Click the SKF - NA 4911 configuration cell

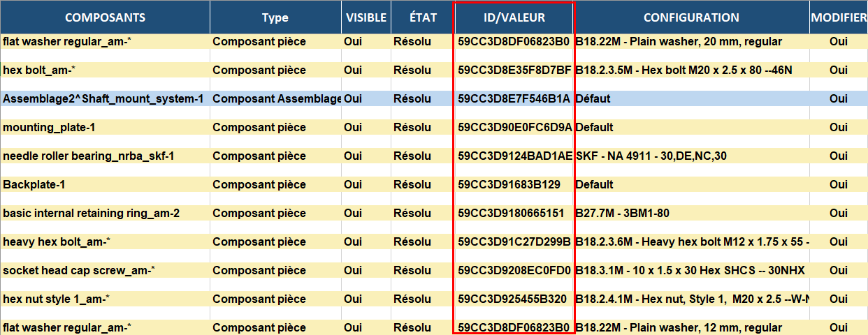650,156
